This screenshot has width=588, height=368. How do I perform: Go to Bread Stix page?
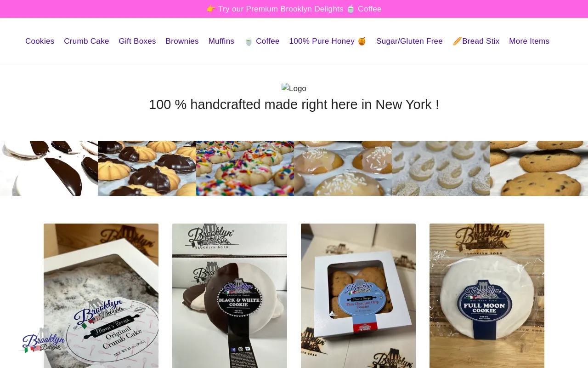pos(476,41)
